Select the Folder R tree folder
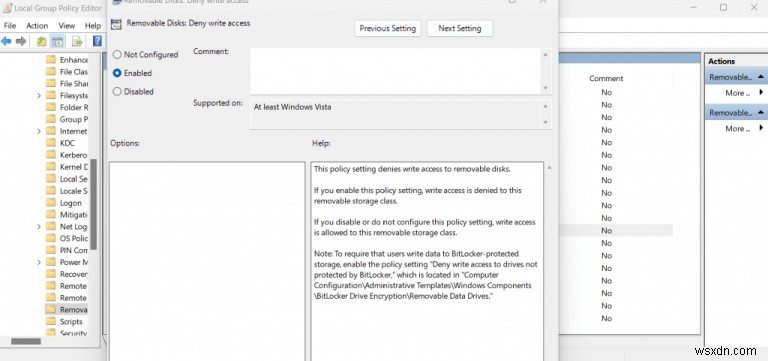This screenshot has width=768, height=361. point(67,107)
